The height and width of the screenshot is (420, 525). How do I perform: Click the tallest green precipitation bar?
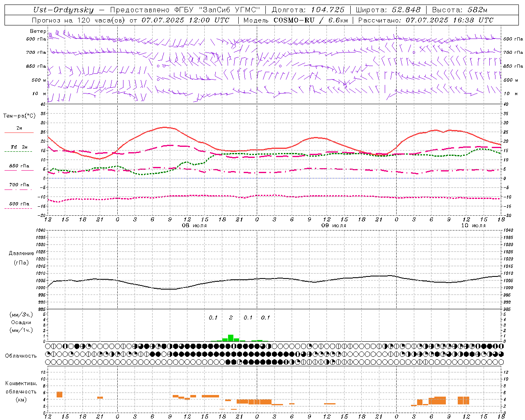pos(231,338)
